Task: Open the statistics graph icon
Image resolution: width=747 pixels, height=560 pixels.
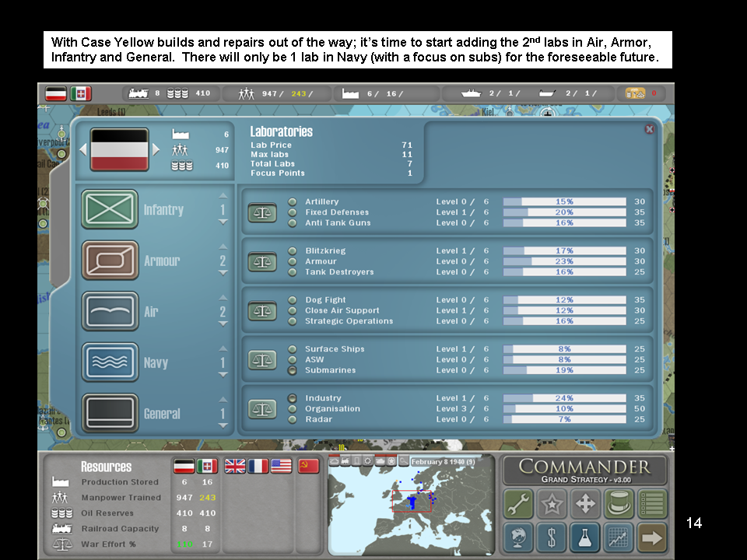Action: (619, 537)
